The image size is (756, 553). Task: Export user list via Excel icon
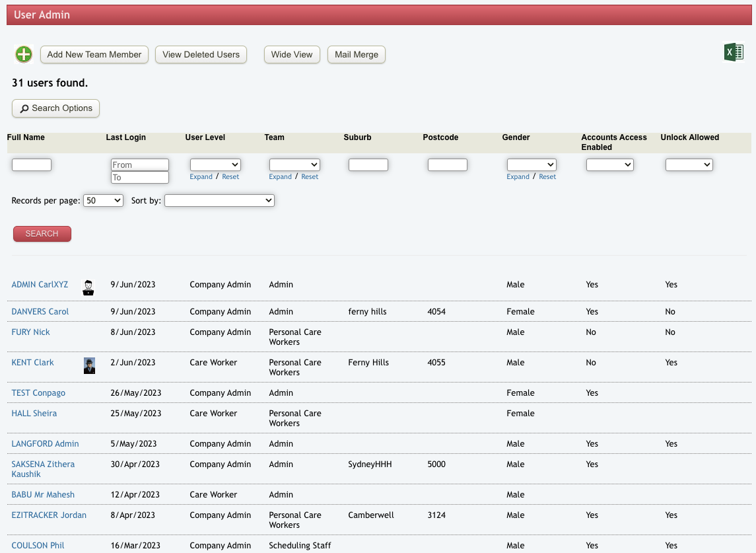[x=734, y=53]
